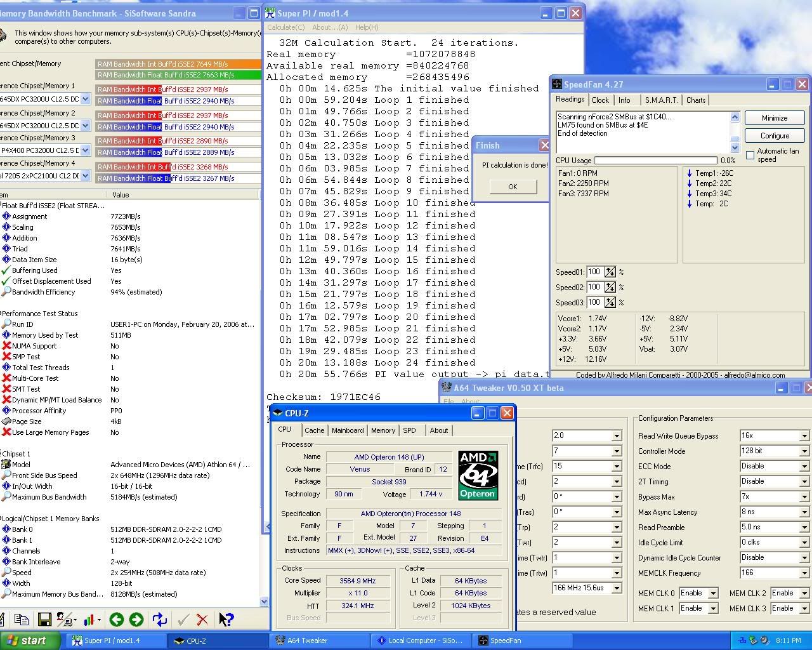Click the Temp3 down arrow icon in SpeedFan
This screenshot has width=812, height=650.
click(x=690, y=194)
